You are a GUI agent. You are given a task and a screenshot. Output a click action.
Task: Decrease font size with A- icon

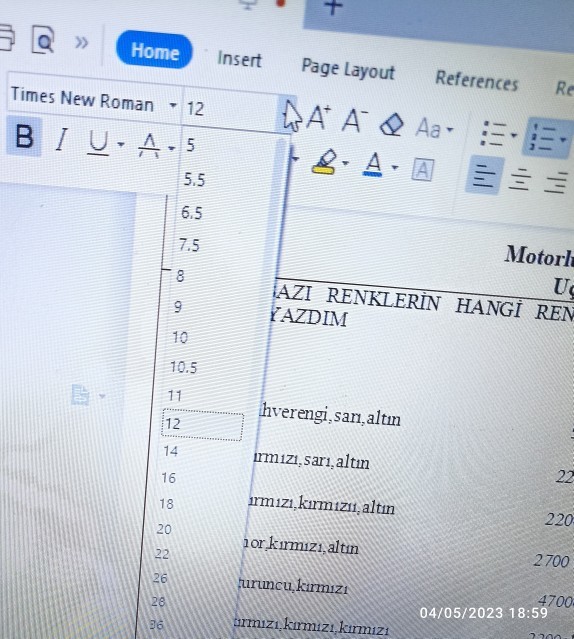(354, 121)
